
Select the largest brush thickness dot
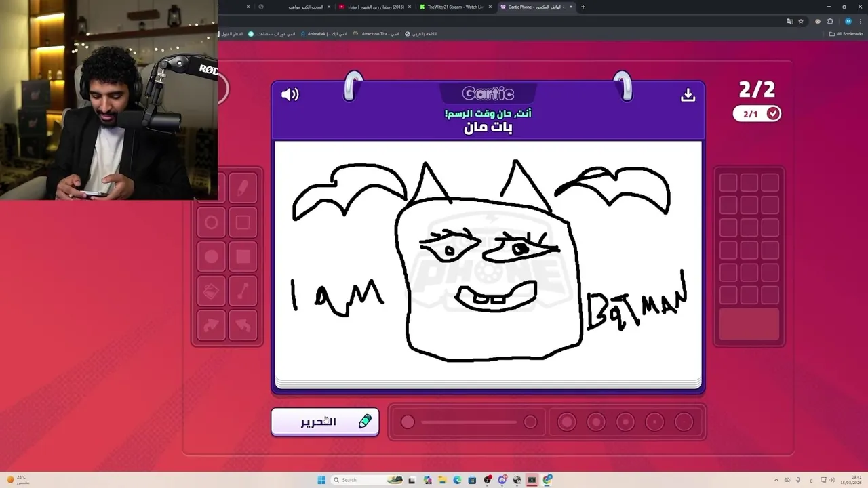click(567, 422)
